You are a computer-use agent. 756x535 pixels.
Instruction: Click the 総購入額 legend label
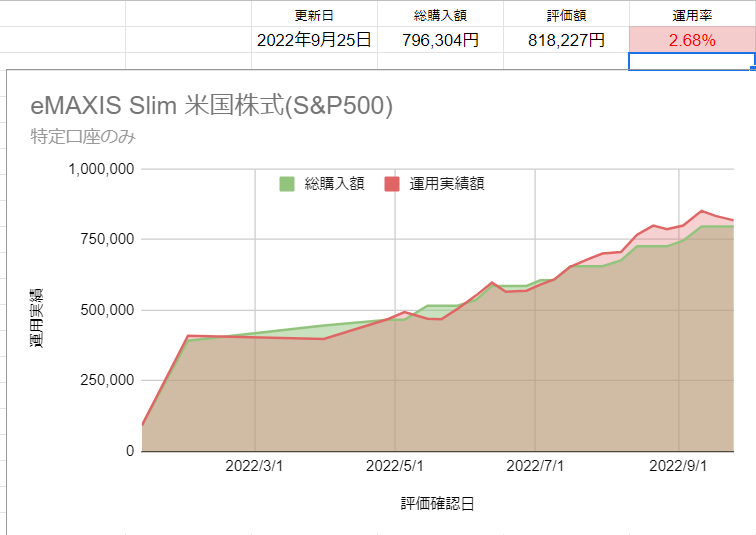tap(334, 184)
